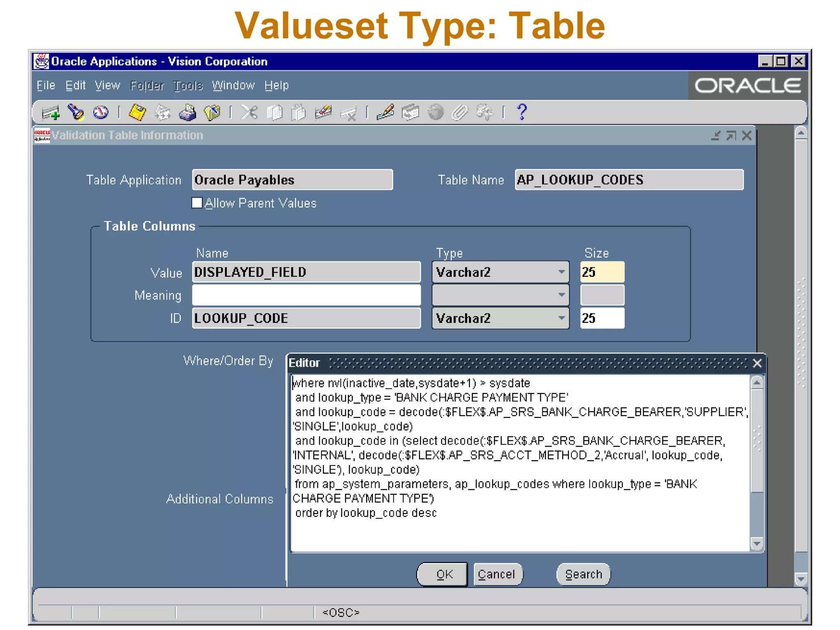Click main window scrollbar down arrow
Image resolution: width=840 pixels, height=630 pixels.
801,579
